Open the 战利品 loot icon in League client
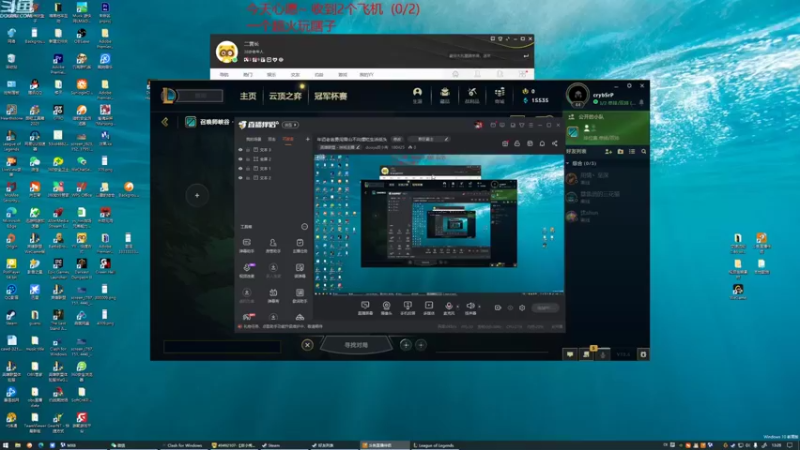The height and width of the screenshot is (450, 800). [472, 94]
